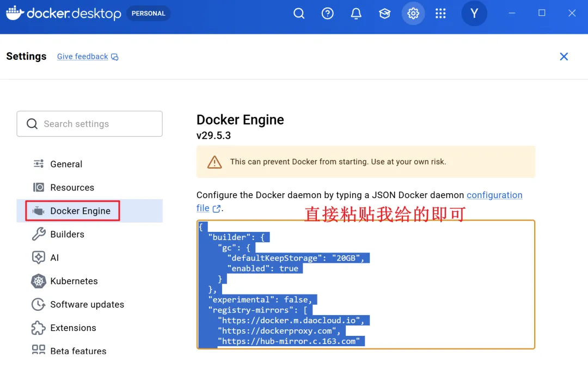Viewport: 588px width, 381px height.
Task: Click the Resources disk icon
Action: pyautogui.click(x=39, y=187)
